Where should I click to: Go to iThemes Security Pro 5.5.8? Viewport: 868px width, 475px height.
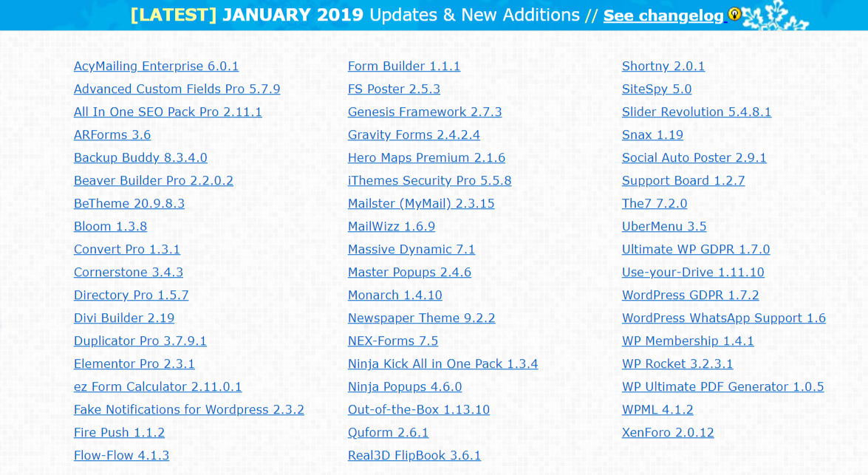pyautogui.click(x=430, y=180)
